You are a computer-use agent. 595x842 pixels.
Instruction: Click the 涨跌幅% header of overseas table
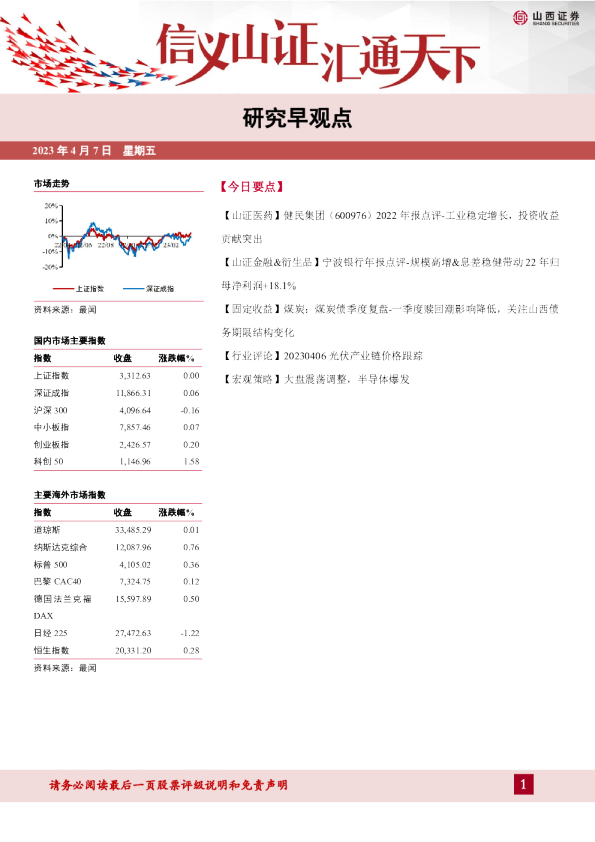[x=176, y=512]
